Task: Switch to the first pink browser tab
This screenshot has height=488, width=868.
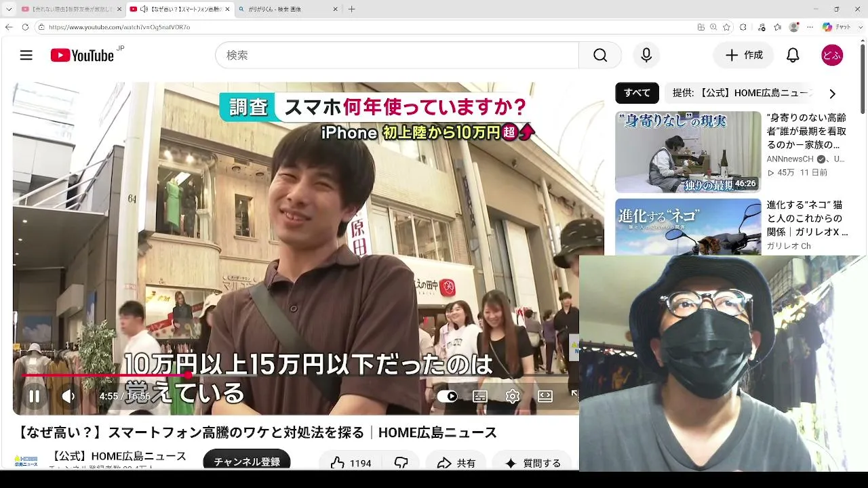Action: 71,9
